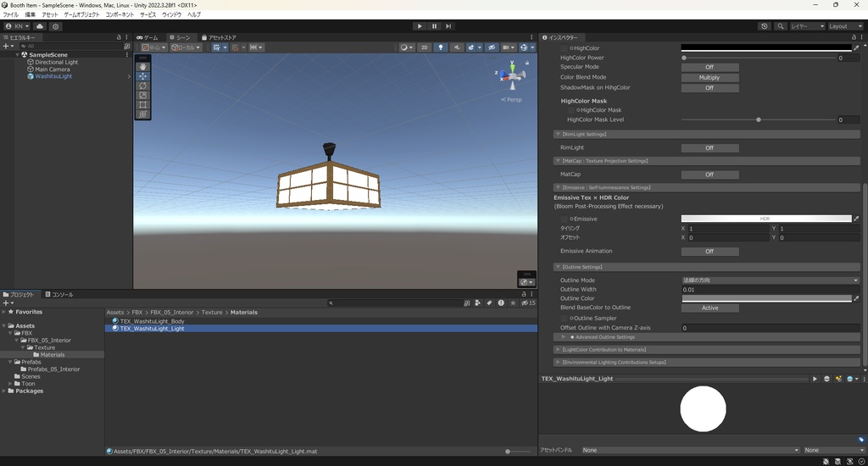Expand the Favorites tree in Project
868x466 pixels.
(4, 312)
